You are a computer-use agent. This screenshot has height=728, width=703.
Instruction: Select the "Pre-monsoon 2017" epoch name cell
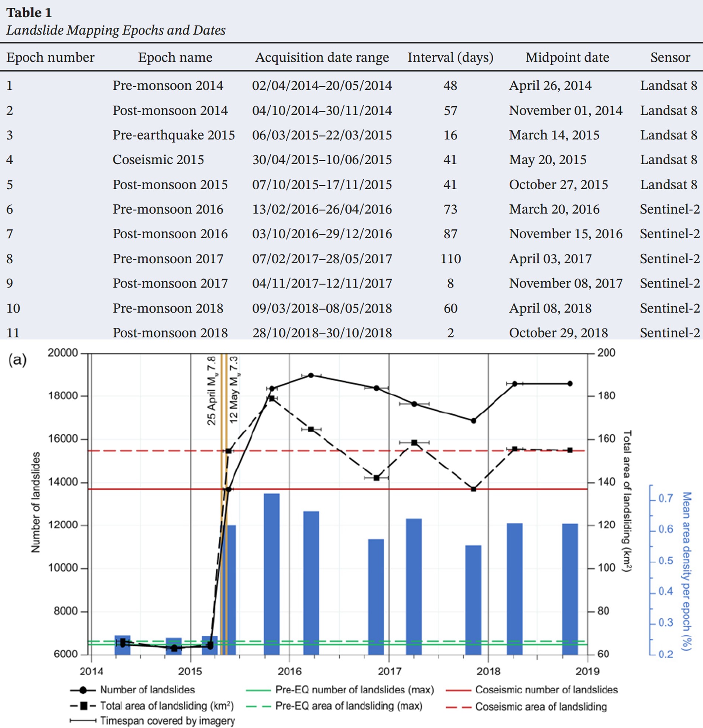168,259
